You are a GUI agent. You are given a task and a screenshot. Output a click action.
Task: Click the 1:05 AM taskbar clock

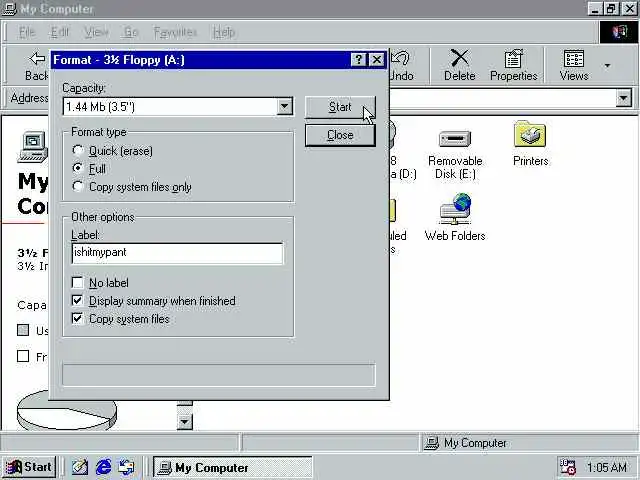[x=607, y=467]
